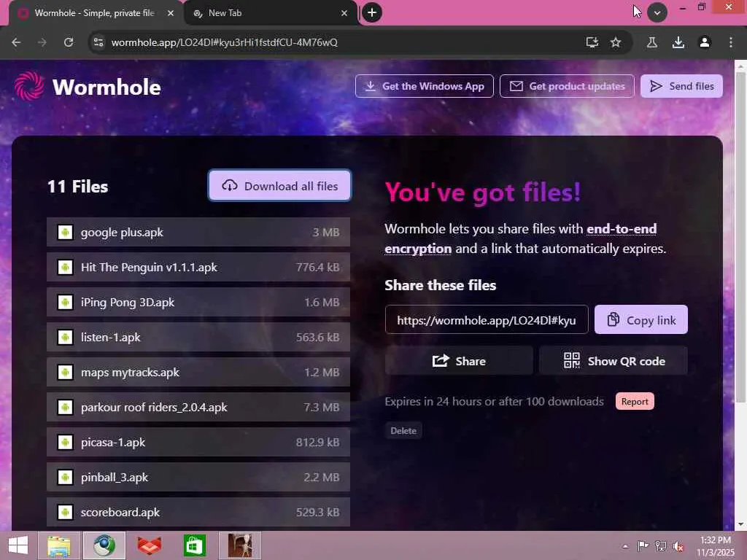Click the iPing Pong 3D.apk icon

click(65, 303)
